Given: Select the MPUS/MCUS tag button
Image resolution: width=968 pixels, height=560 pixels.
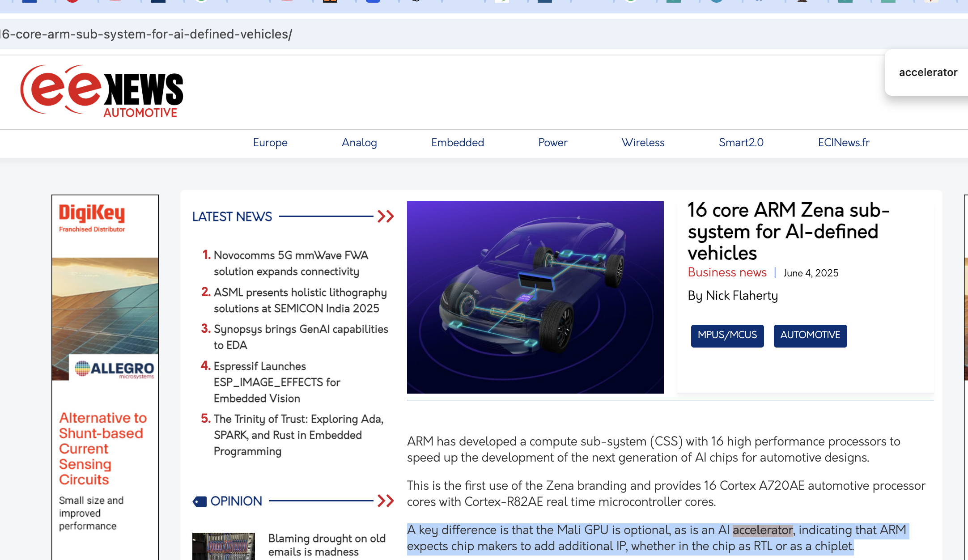Looking at the screenshot, I should (x=727, y=335).
